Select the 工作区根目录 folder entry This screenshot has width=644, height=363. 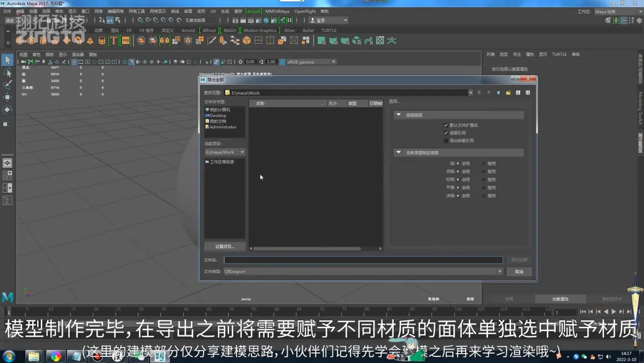pyautogui.click(x=220, y=162)
